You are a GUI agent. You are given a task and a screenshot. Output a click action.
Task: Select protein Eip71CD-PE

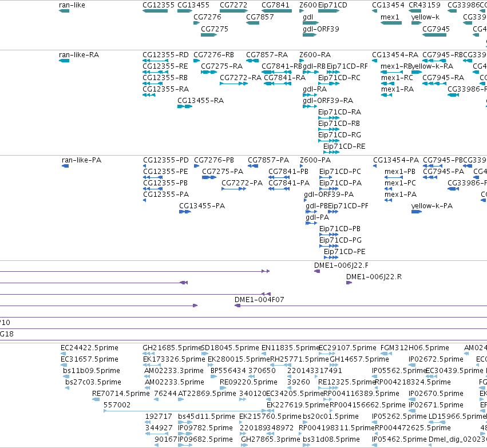331,257
